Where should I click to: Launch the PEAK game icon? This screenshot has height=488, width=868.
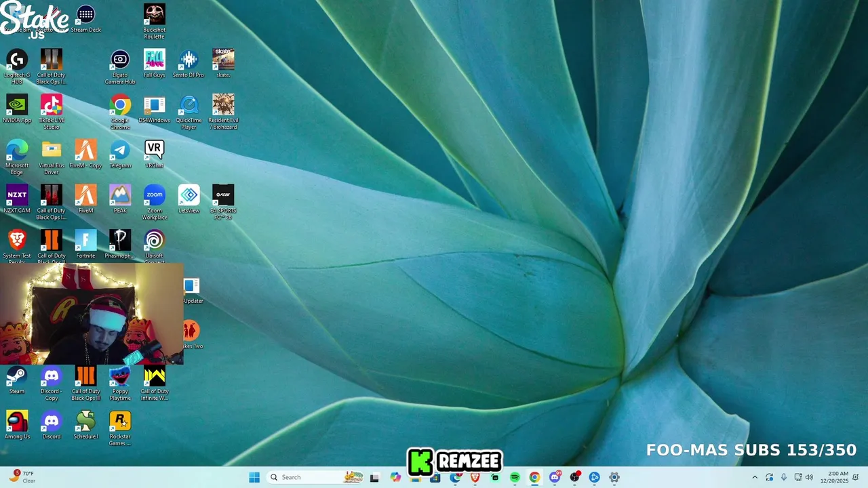(x=120, y=199)
